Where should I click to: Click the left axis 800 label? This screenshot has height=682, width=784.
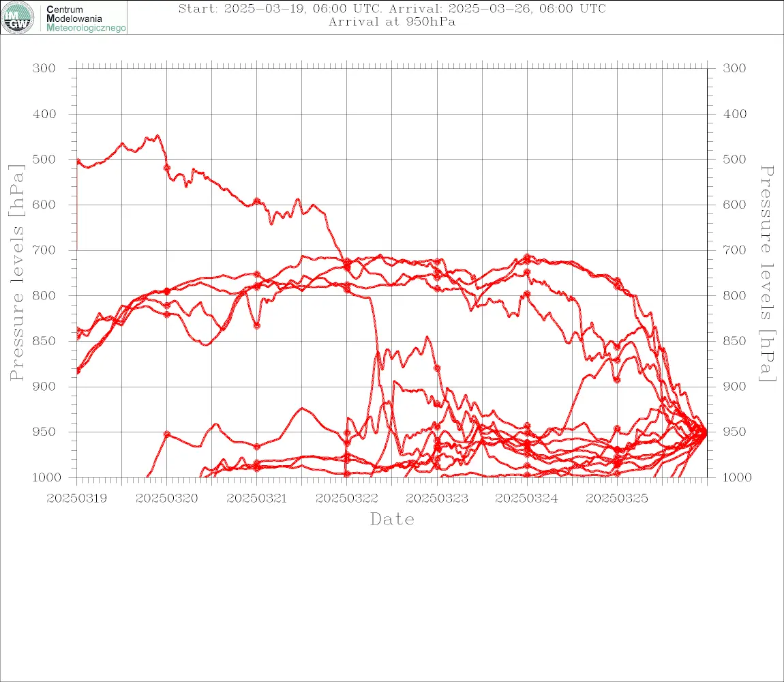[44, 296]
